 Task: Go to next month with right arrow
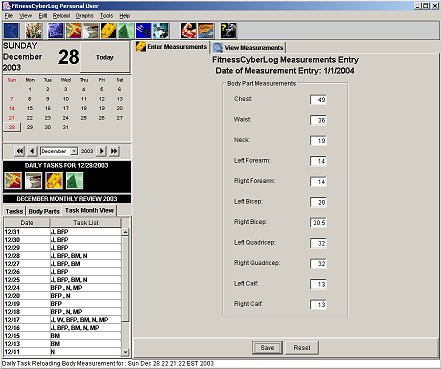(101, 151)
